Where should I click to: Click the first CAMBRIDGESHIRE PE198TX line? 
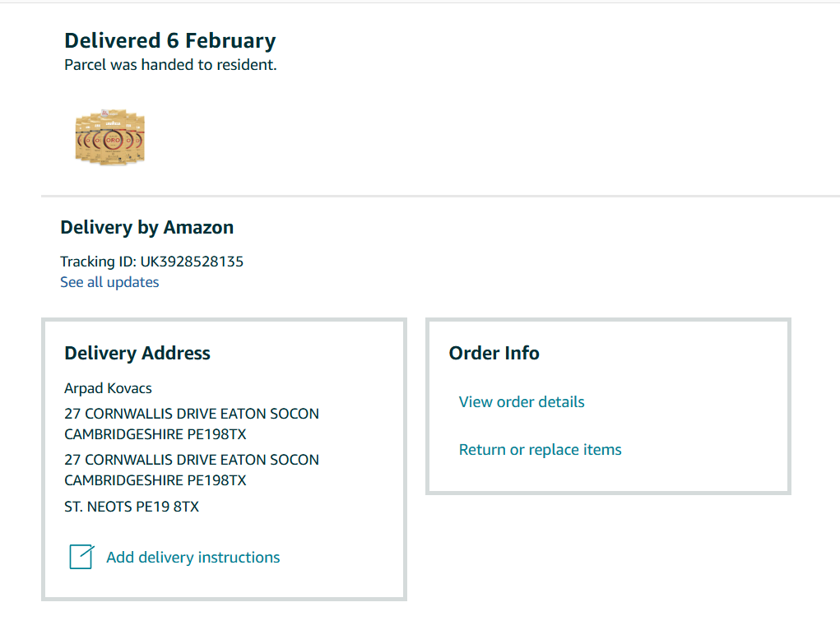tap(155, 434)
